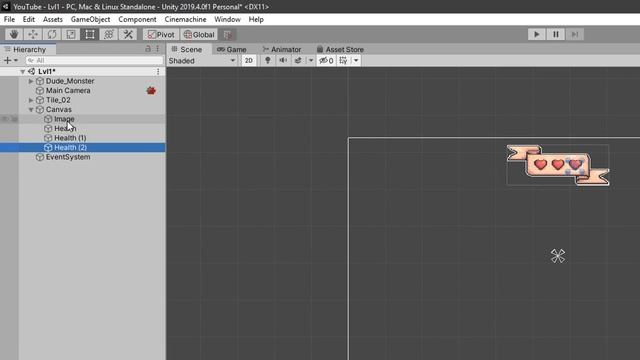
Task: Select EventSystem in Hierarchy
Action: click(x=68, y=157)
